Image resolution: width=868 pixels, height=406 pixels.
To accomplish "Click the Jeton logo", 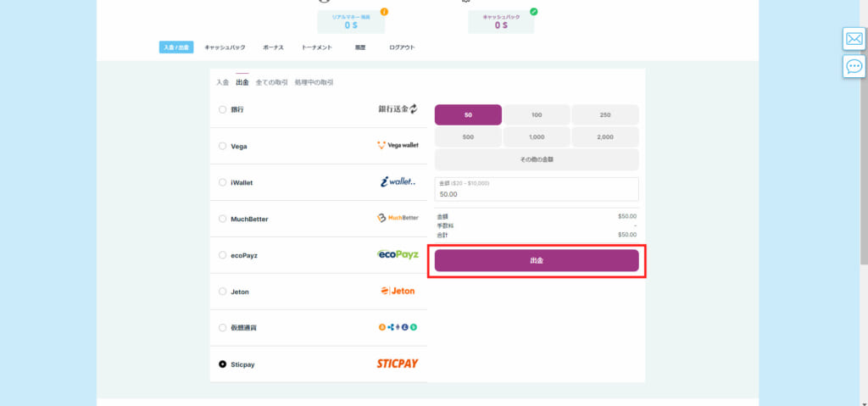I will (398, 291).
